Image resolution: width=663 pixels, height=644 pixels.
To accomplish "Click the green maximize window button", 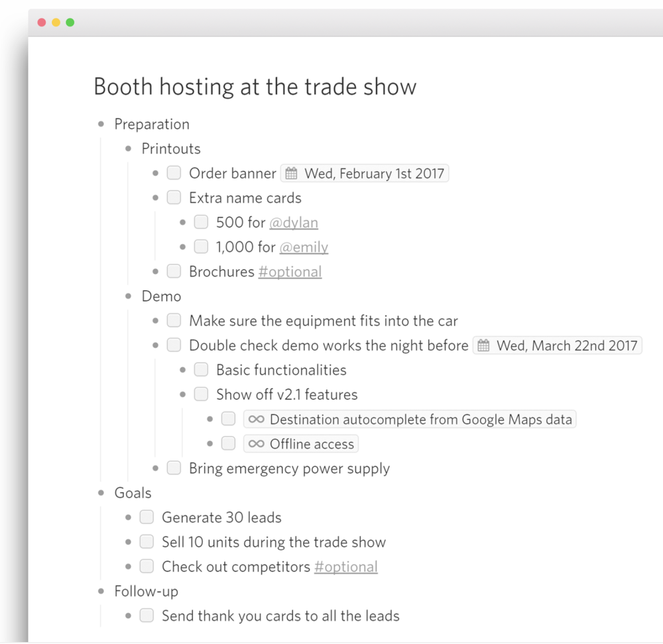I will click(70, 23).
